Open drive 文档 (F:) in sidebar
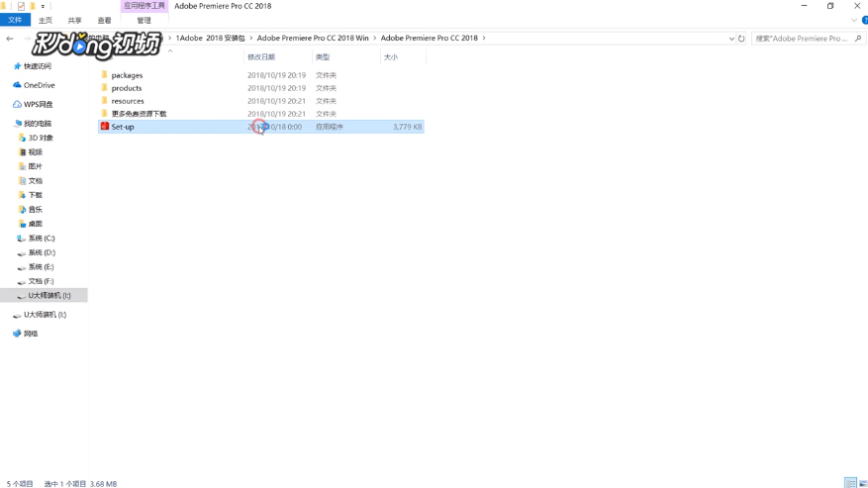Screen dimensions: 868x488 pyautogui.click(x=41, y=281)
